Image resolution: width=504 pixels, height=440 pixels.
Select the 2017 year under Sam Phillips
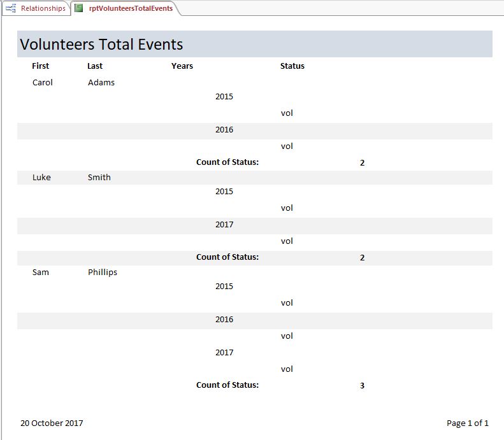coord(224,352)
